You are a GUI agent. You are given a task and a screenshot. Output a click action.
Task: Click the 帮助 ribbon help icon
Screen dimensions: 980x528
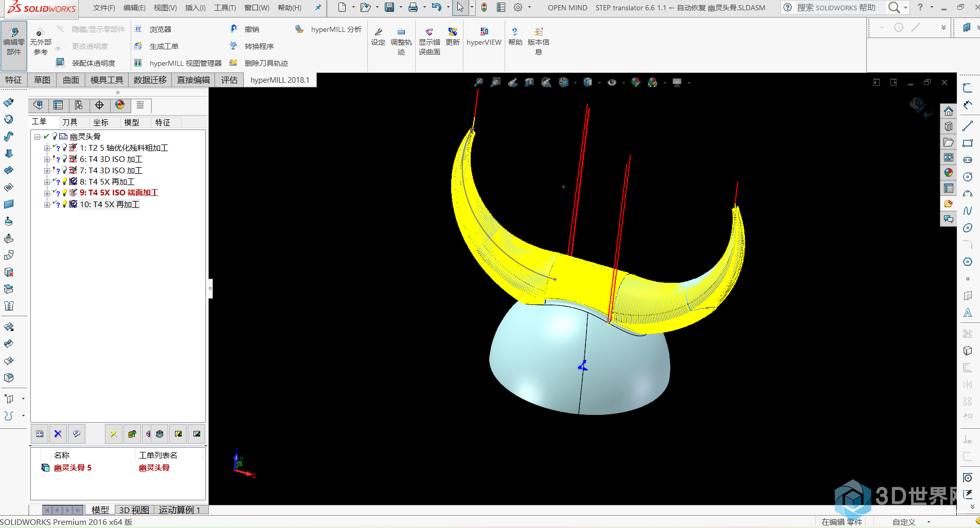pyautogui.click(x=515, y=37)
